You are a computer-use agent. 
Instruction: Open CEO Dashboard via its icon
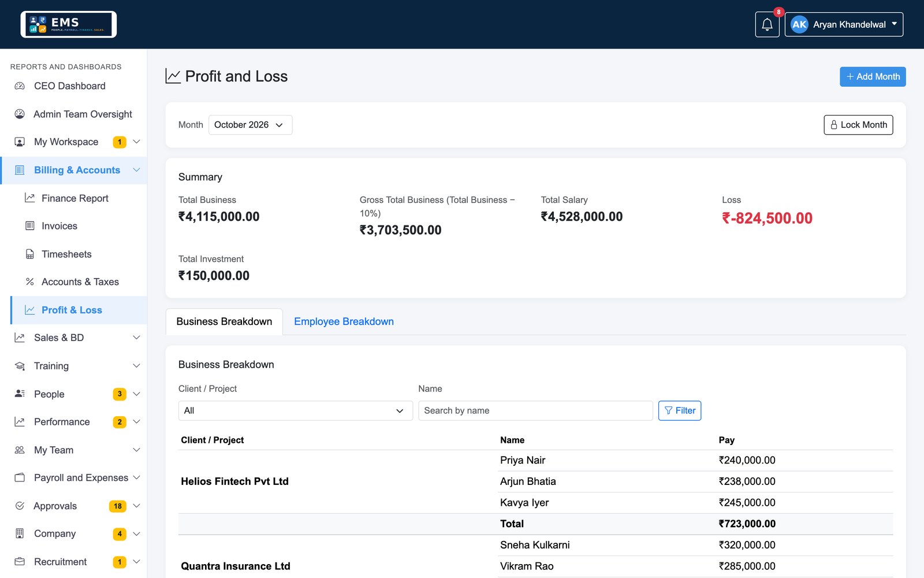20,86
